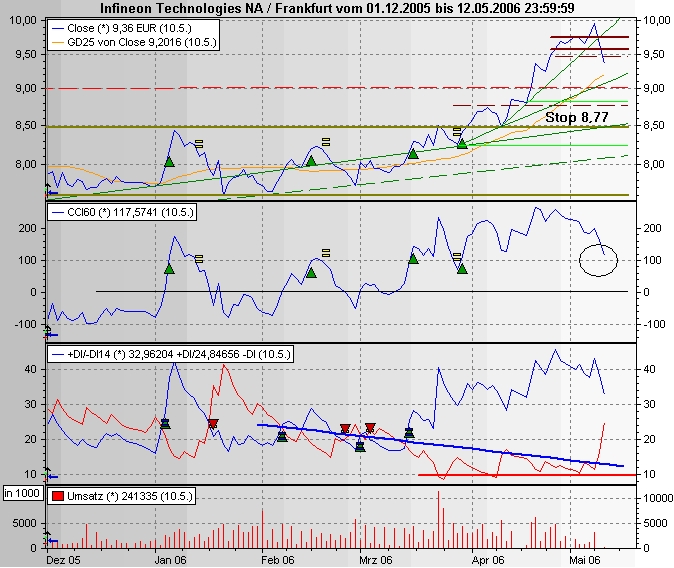Click late-March yellow marker on CCI60 chart
The width and height of the screenshot is (674, 568).
click(457, 257)
